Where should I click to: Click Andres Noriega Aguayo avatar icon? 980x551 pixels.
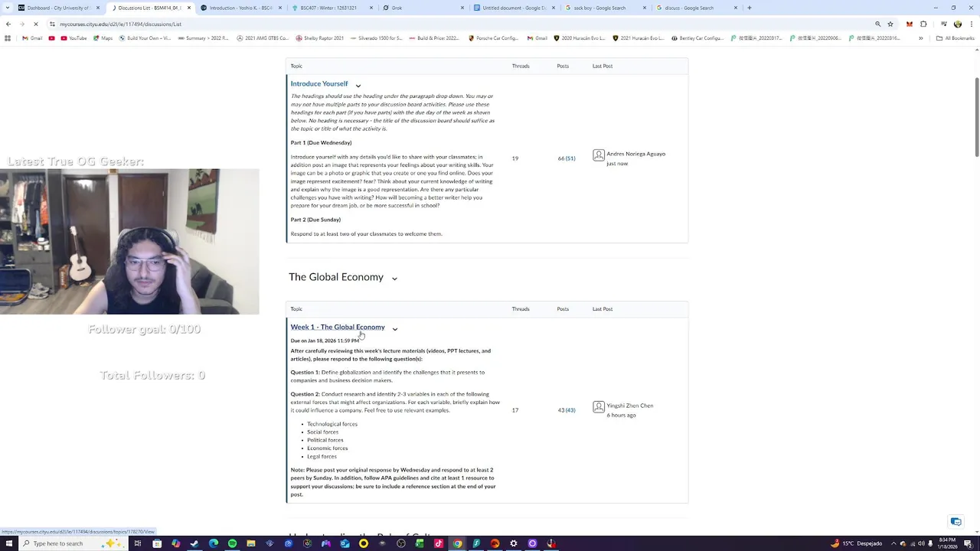(599, 155)
